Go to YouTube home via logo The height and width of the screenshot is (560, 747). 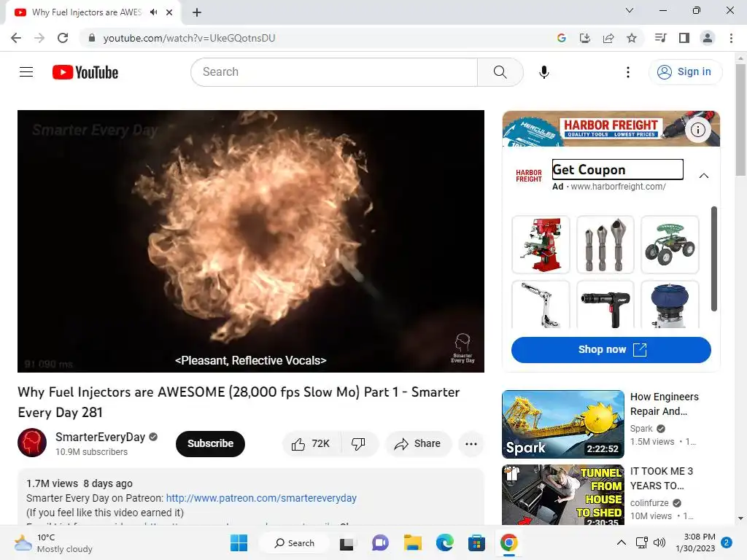[x=85, y=72]
